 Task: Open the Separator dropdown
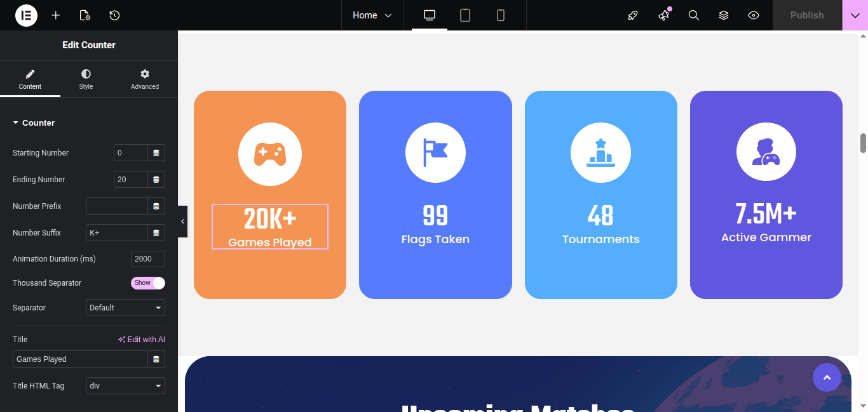[125, 308]
